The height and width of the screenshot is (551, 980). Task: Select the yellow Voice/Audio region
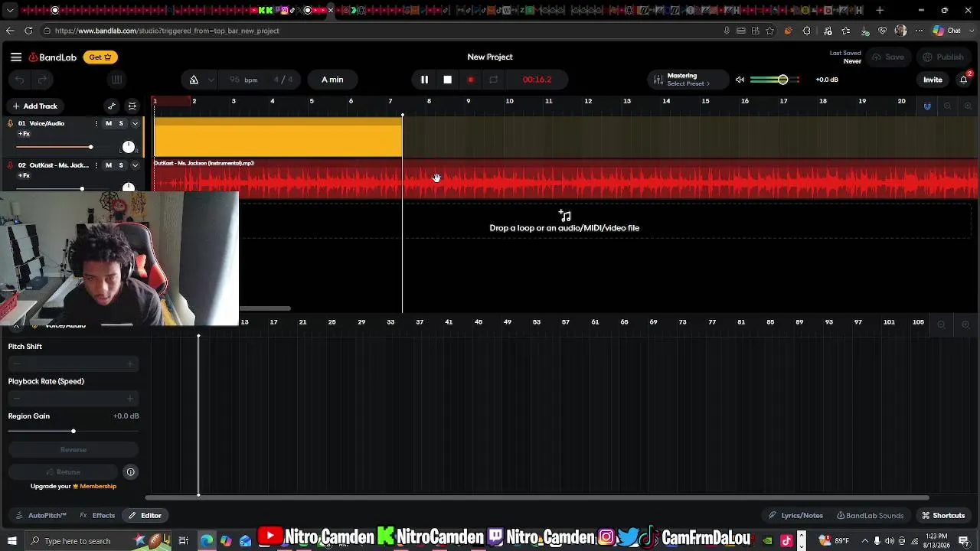tap(278, 138)
